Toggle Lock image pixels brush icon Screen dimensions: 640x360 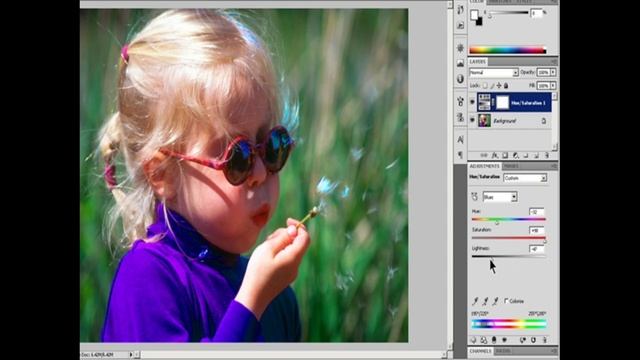tap(492, 86)
